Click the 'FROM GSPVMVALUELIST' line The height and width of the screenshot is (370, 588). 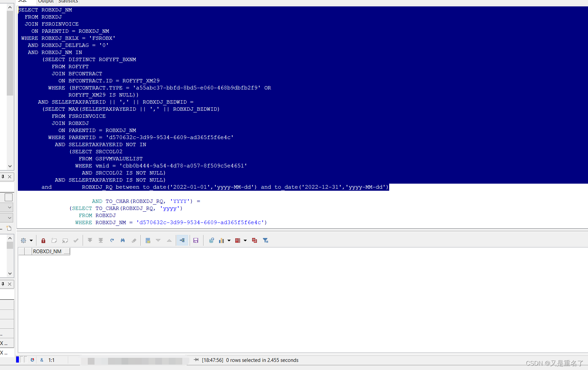(111, 159)
